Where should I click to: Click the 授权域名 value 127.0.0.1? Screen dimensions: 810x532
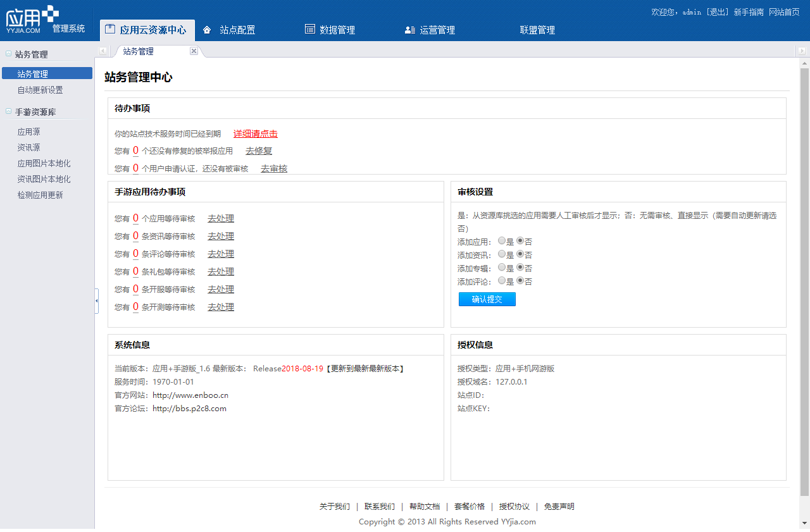pyautogui.click(x=511, y=382)
